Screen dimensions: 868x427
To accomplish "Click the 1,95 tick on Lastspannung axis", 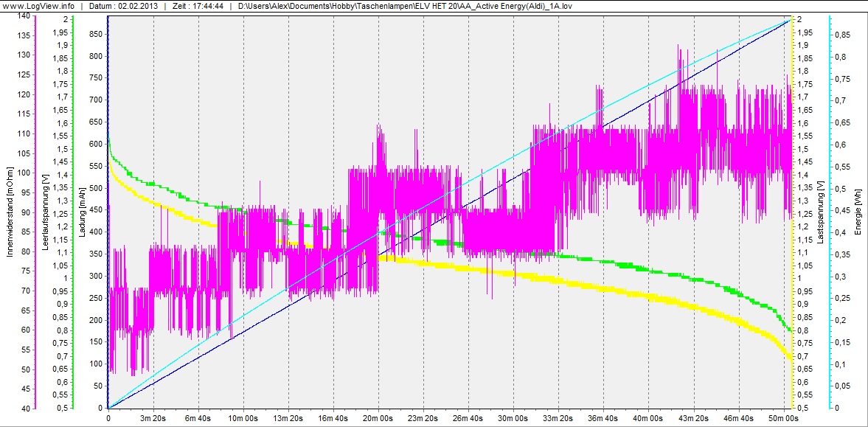I will click(805, 32).
